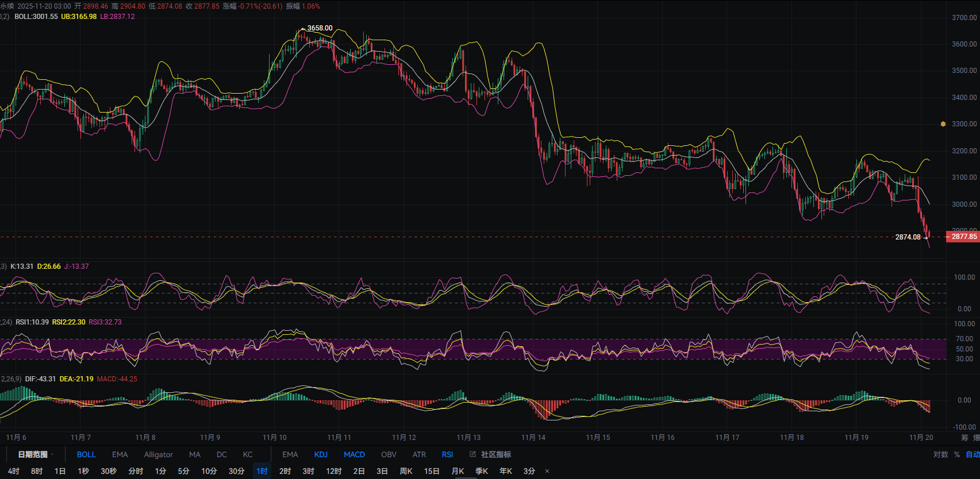Enable the Alligator indicator
Image resolution: width=980 pixels, height=479 pixels.
(x=158, y=454)
